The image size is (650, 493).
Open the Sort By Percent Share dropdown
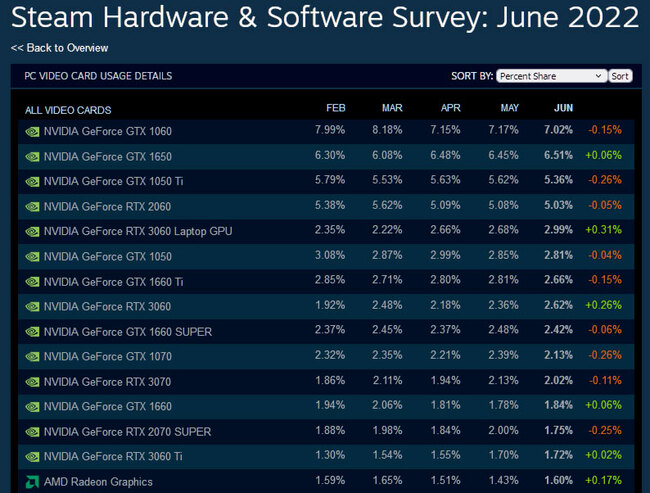pos(551,76)
